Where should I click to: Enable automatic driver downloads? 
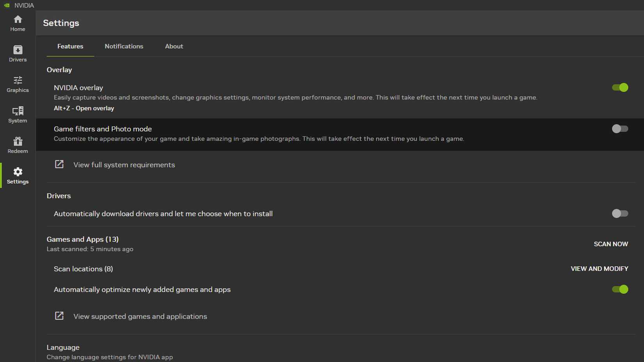pos(620,213)
